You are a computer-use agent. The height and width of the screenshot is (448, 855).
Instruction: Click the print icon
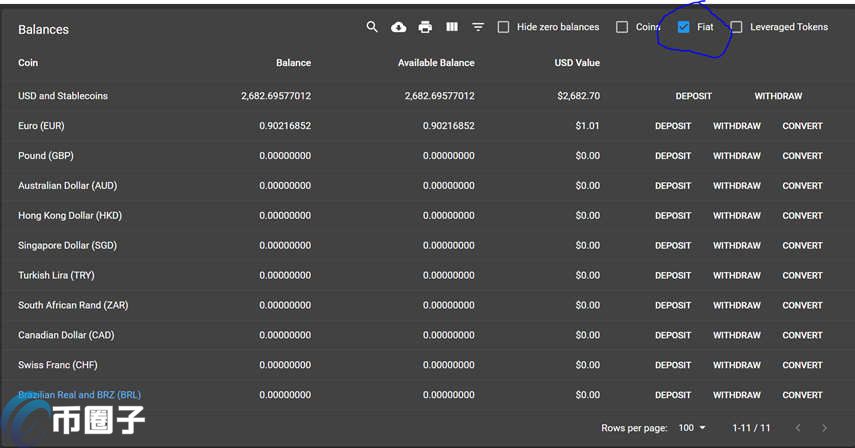pos(425,27)
